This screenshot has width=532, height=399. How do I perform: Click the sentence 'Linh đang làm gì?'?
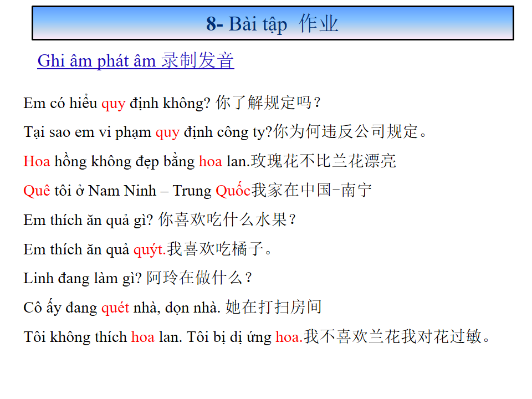[83, 278]
